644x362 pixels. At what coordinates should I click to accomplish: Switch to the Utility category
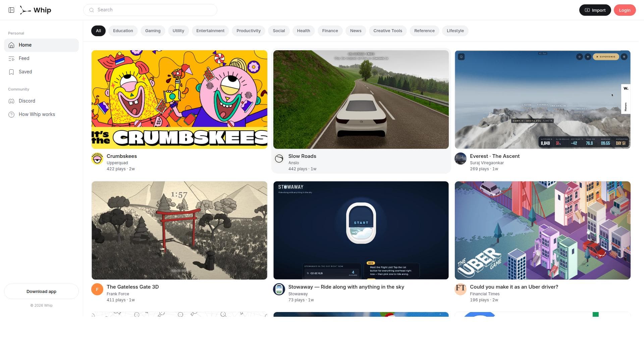click(x=178, y=31)
